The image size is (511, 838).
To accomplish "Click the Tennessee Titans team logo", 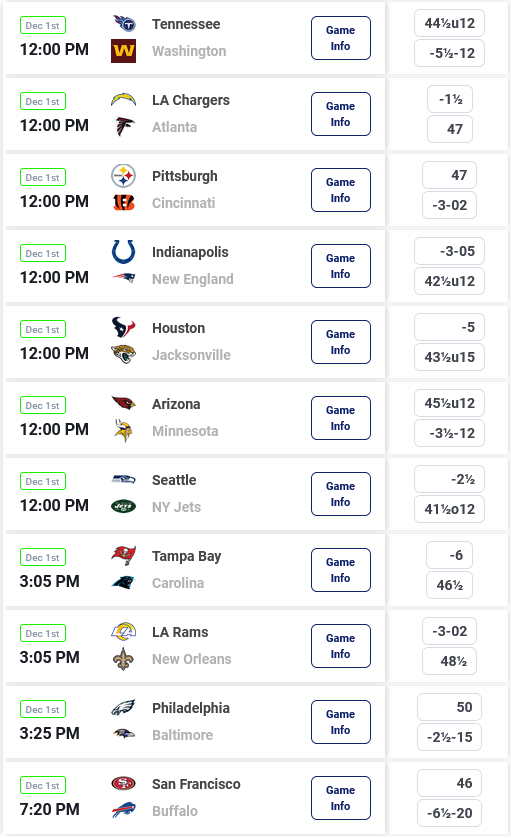I will 124,24.
